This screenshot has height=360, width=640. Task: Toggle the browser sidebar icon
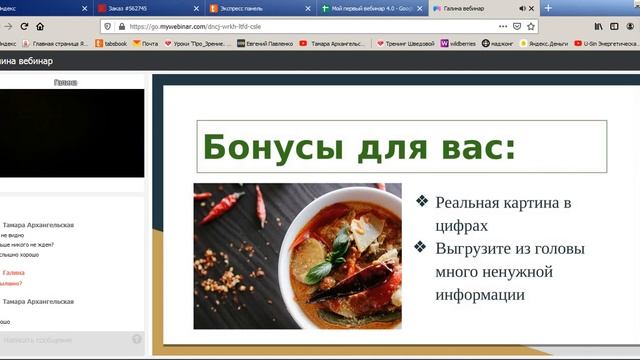pyautogui.click(x=614, y=27)
